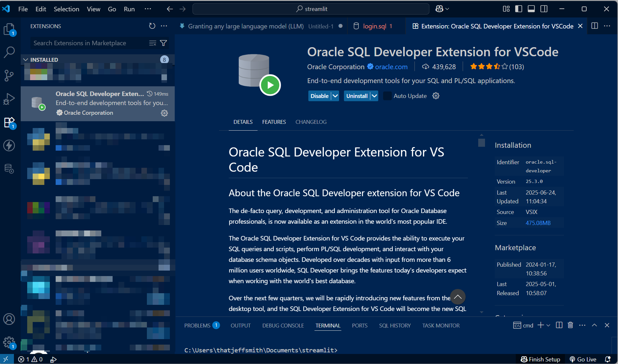Viewport: 618px width, 364px height.
Task: Switch to the FEATURES tab
Action: tap(274, 122)
